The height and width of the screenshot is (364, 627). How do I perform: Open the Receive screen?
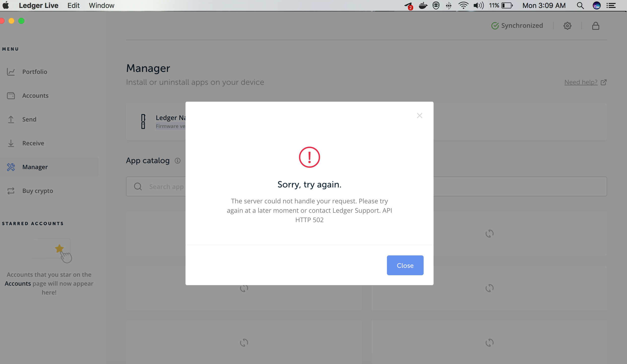pyautogui.click(x=33, y=143)
